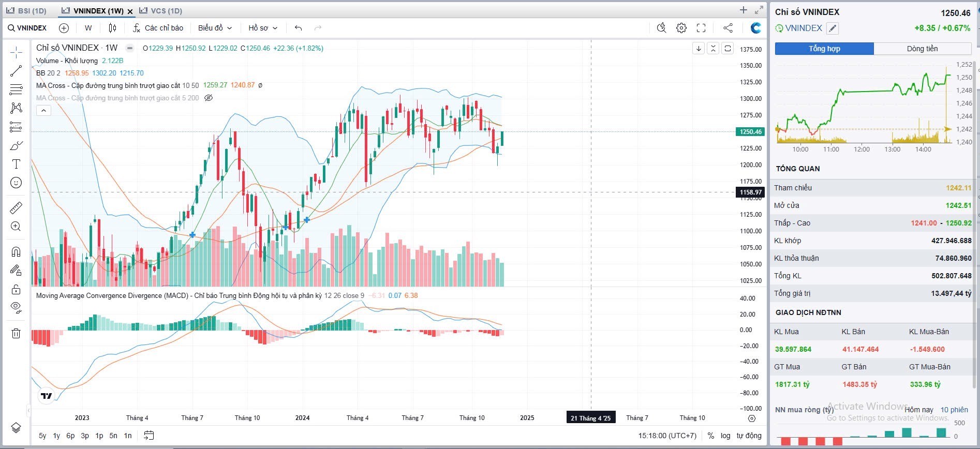This screenshot has height=449, width=980.
Task: Open the forecasting and measurement tools
Action: [x=16, y=127]
